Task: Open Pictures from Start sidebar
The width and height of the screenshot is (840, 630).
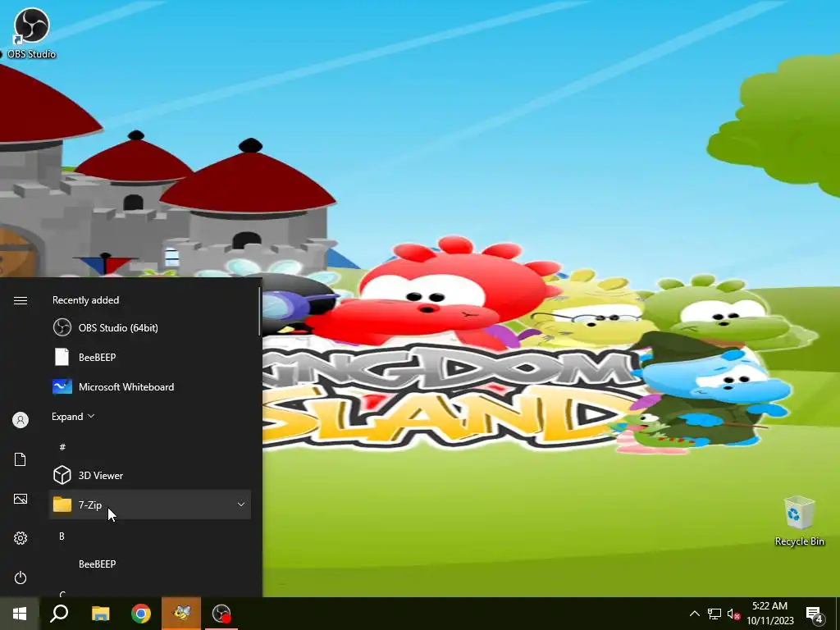Action: [21, 499]
